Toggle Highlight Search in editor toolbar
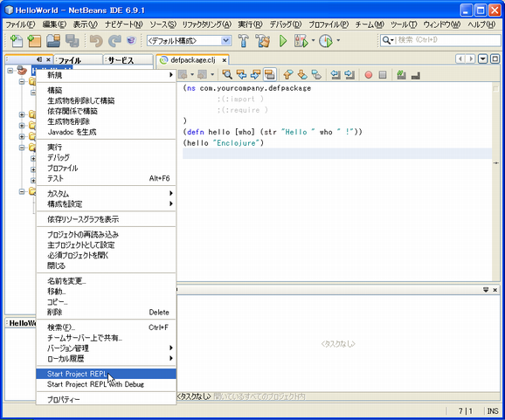 click(x=270, y=75)
